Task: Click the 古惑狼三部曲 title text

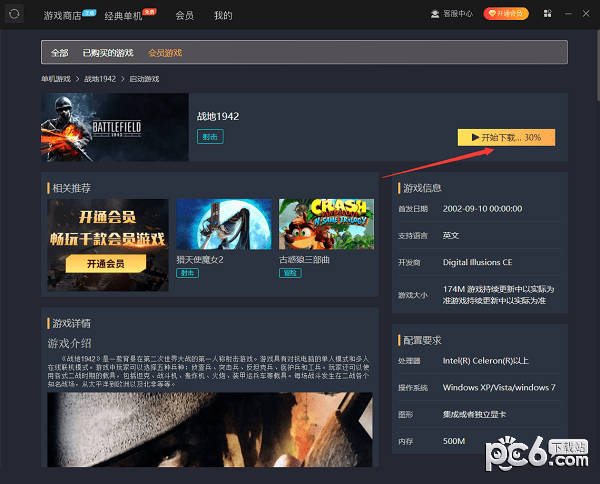Action: (304, 260)
